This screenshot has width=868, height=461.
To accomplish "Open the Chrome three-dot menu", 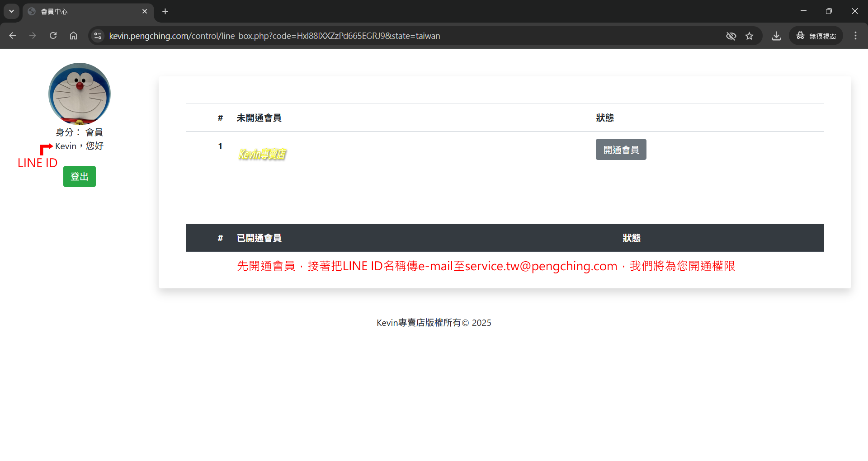I will (x=855, y=36).
